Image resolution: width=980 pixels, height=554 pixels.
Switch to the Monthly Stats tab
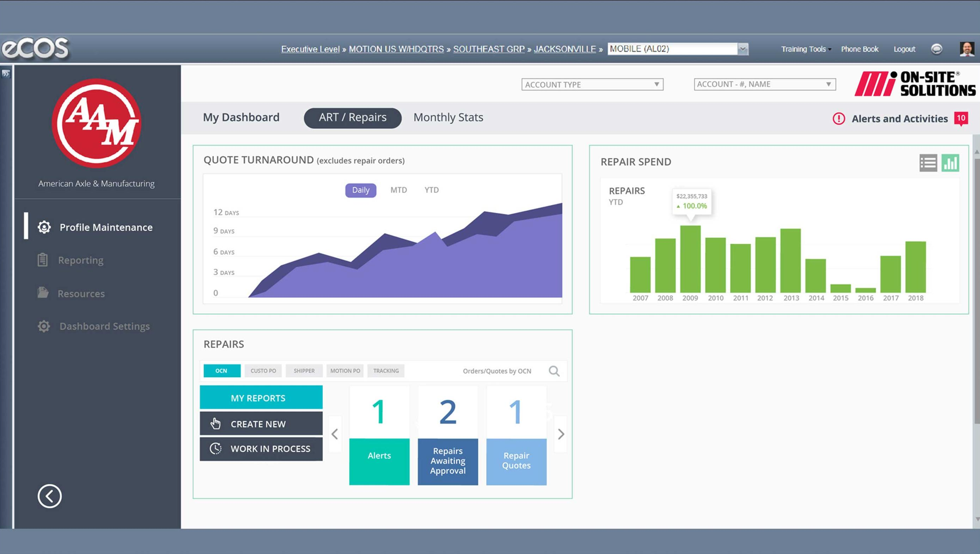[x=448, y=118]
